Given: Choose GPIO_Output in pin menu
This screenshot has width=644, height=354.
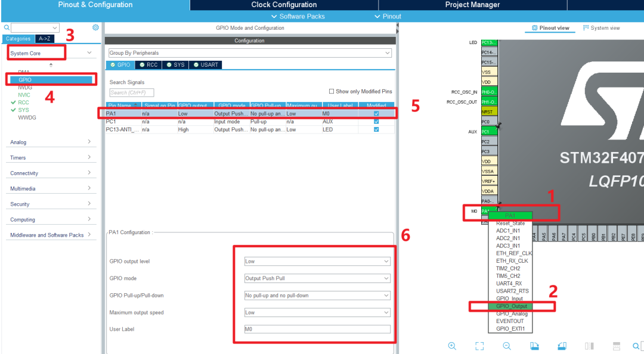Looking at the screenshot, I should tap(510, 306).
